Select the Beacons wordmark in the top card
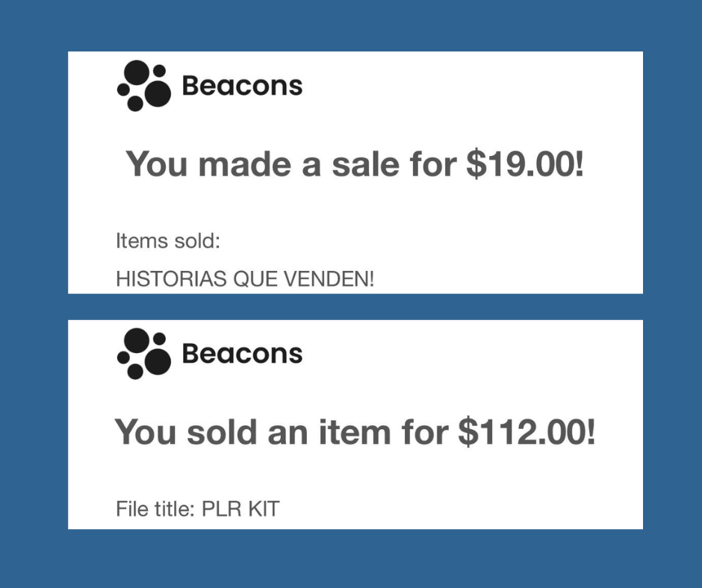This screenshot has height=588, width=702. point(242,87)
